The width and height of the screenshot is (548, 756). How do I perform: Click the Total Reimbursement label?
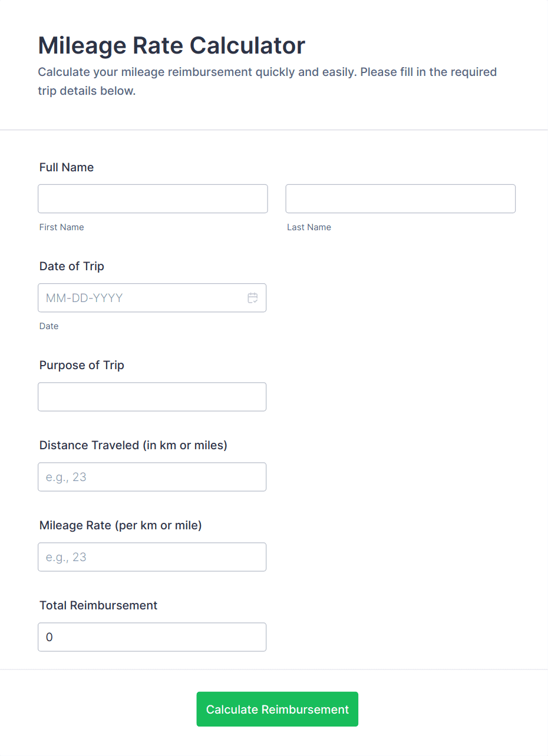click(x=98, y=605)
